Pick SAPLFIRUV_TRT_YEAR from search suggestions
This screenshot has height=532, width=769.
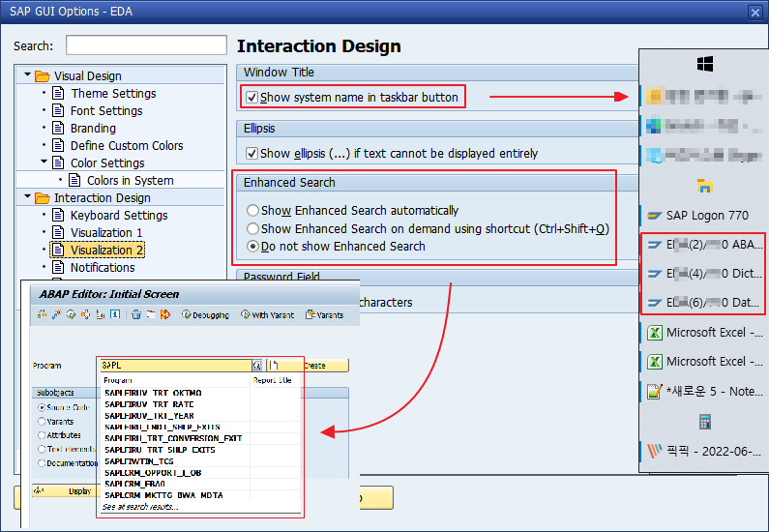tap(200, 416)
